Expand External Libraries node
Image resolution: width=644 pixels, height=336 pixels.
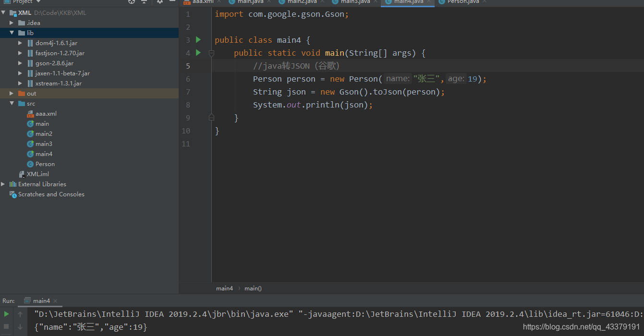click(3, 184)
